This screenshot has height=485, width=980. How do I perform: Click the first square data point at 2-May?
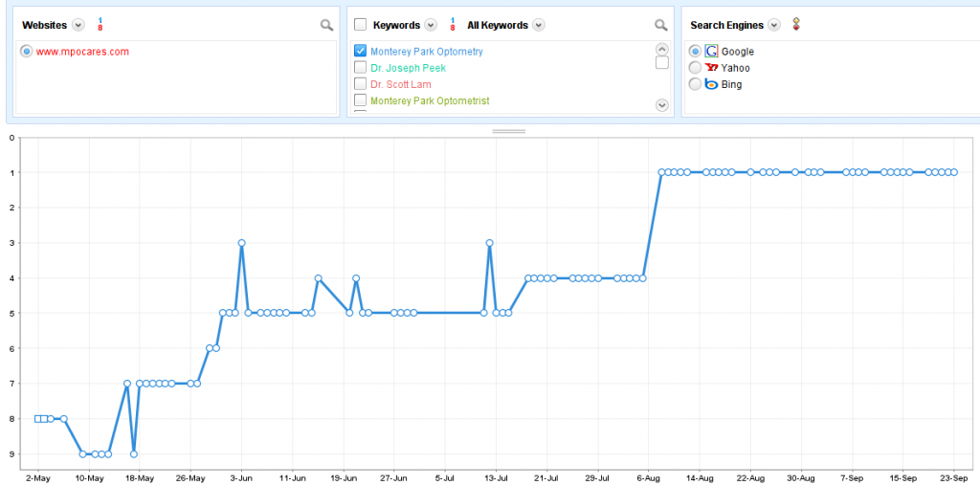[x=38, y=419]
